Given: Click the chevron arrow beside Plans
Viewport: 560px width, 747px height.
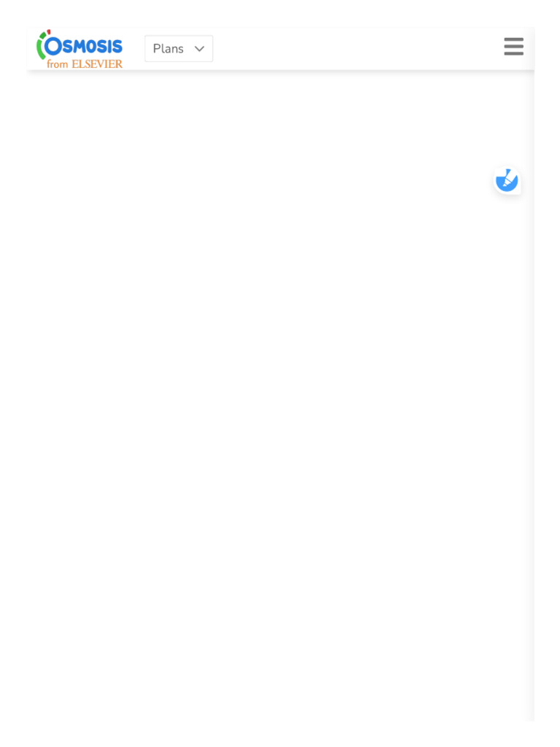Looking at the screenshot, I should pyautogui.click(x=200, y=49).
